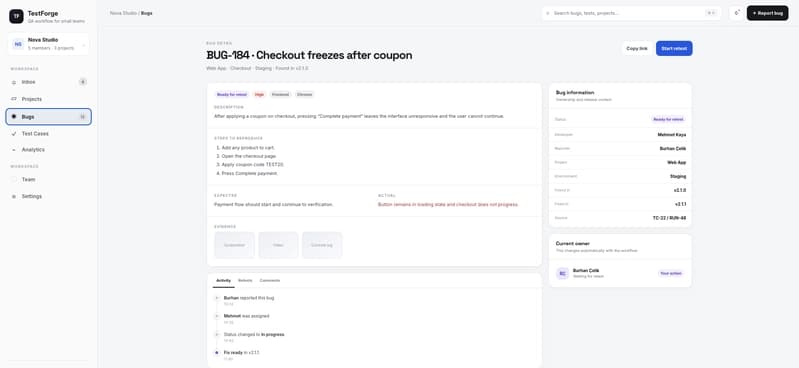Click the Environment value Staging
Screen dimensions: 799x368
678,176
